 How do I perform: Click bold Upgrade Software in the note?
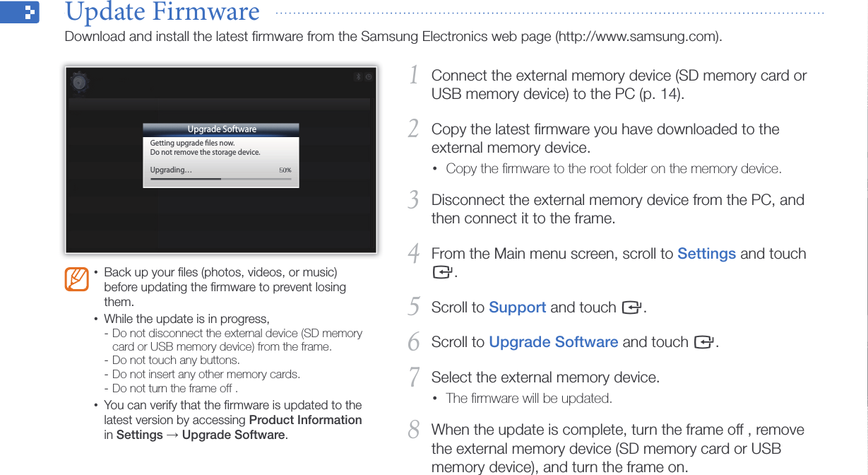[233, 435]
